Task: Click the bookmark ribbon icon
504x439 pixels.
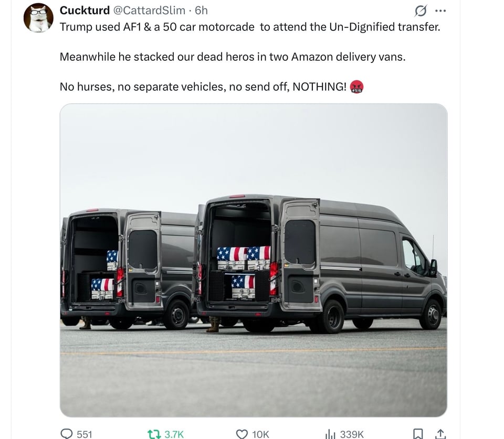Action: [x=418, y=434]
